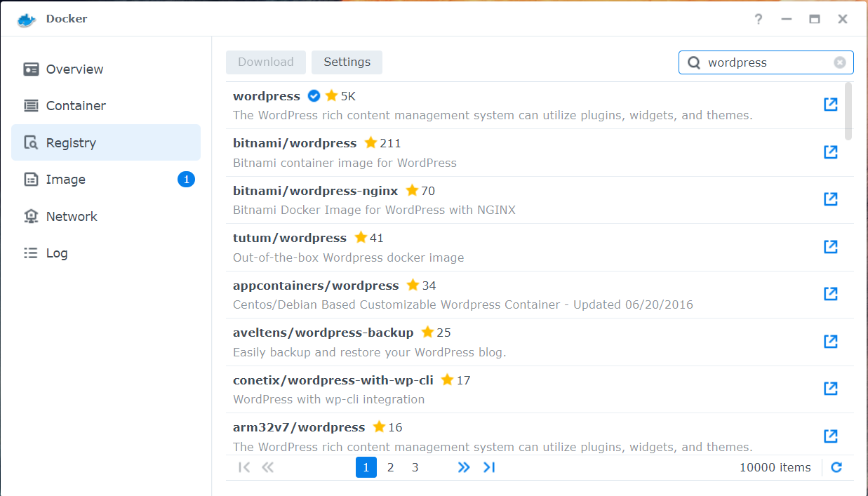Select the appcontainers/wordpress image name
This screenshot has height=496, width=868.
316,286
